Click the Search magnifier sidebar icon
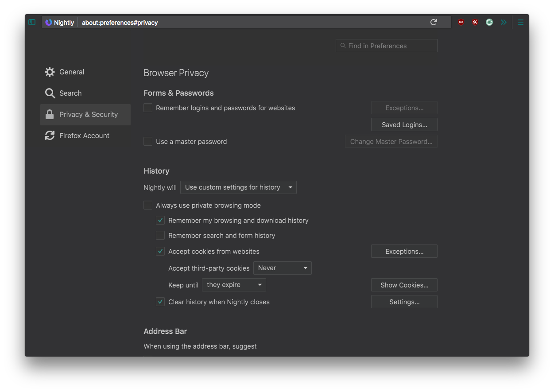Image resolution: width=554 pixels, height=392 pixels. click(x=50, y=93)
